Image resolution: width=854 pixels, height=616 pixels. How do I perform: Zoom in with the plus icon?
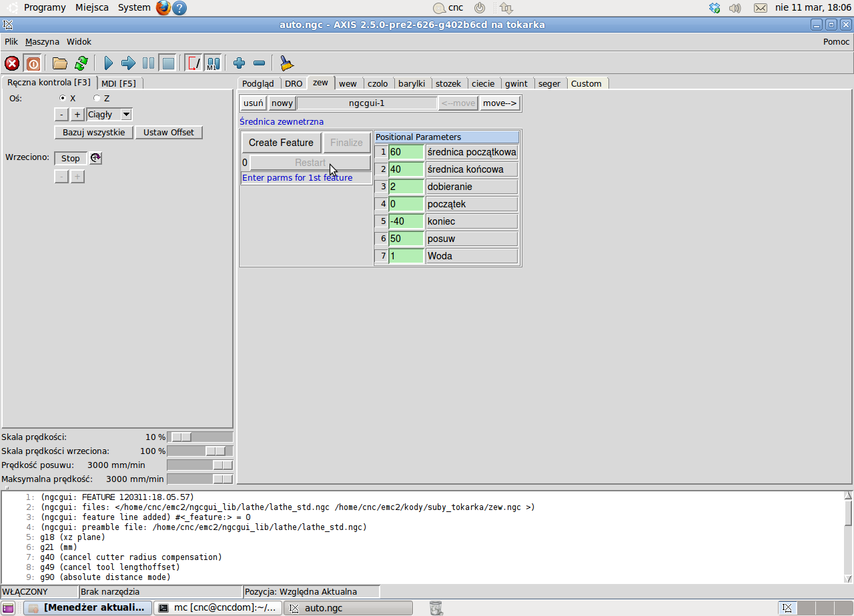240,63
